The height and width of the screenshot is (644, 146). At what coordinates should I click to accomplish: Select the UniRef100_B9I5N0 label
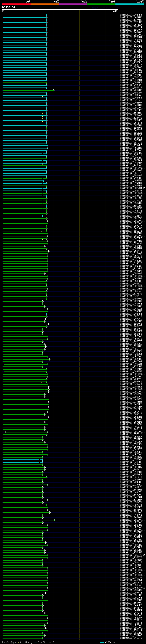[131, 206]
